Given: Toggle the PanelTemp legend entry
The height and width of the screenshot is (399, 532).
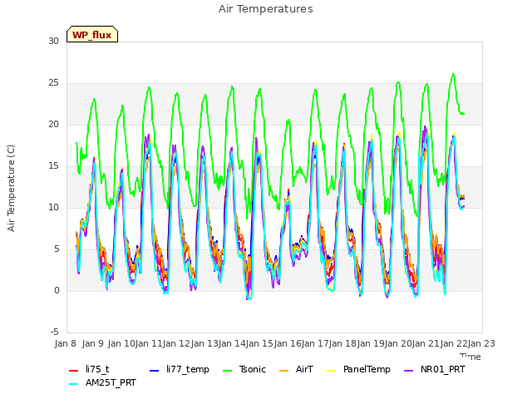Looking at the screenshot, I should point(358,369).
